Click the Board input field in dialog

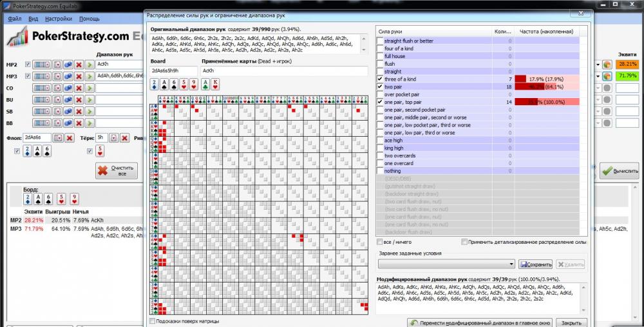[174, 71]
